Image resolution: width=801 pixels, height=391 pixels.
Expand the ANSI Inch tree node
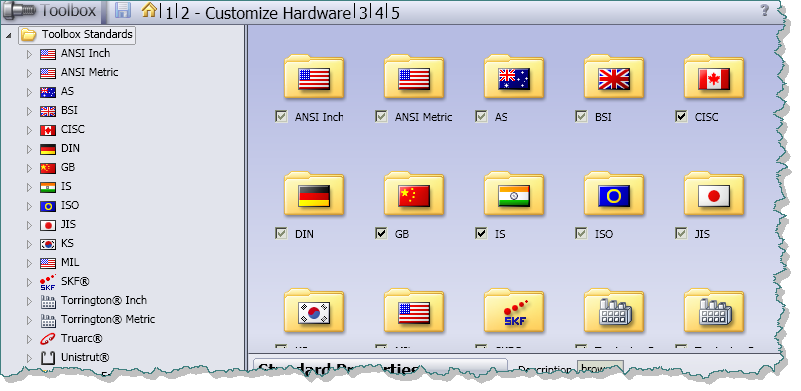pos(29,54)
